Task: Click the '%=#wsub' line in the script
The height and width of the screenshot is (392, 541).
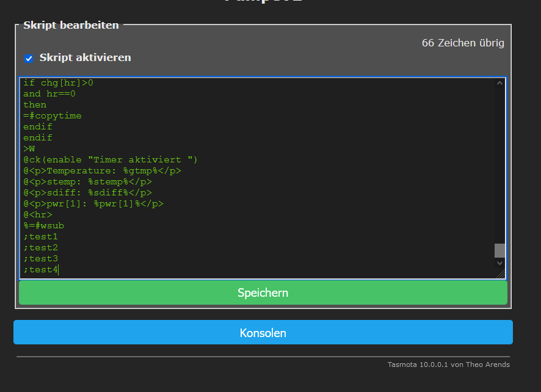Action: 43,225
